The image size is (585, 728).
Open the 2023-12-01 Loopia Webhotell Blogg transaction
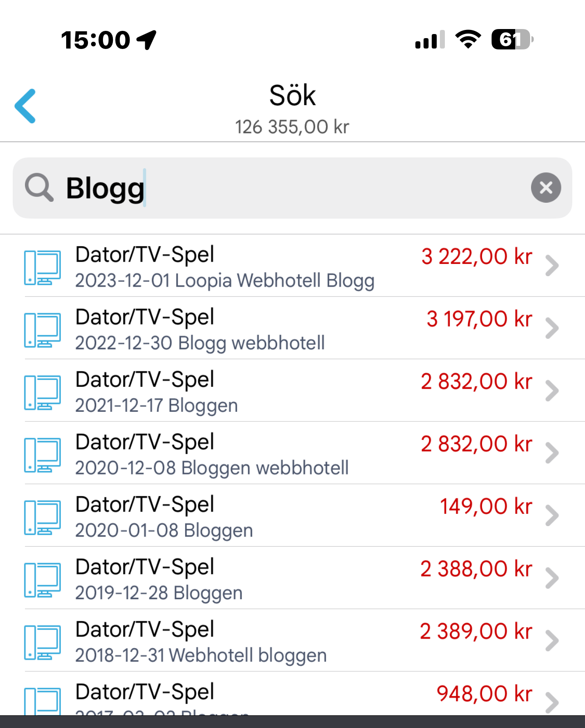point(292,266)
